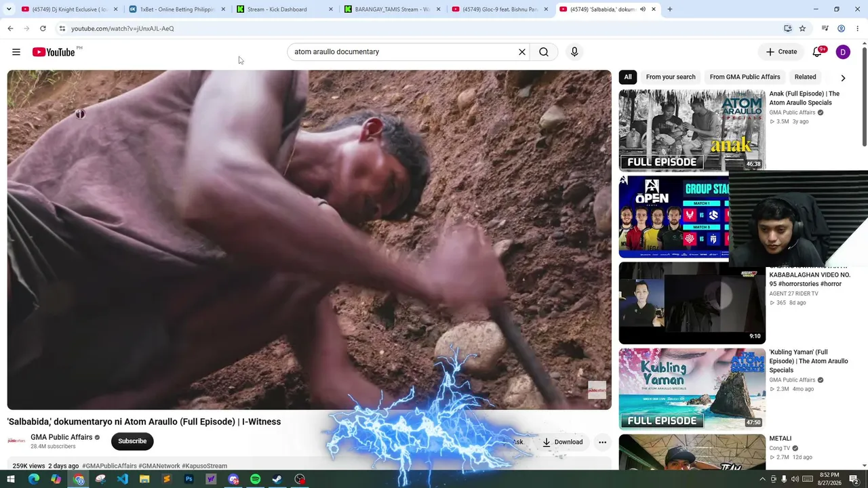Subscribe to GMA Public Affairs
868x488 pixels.
[132, 441]
